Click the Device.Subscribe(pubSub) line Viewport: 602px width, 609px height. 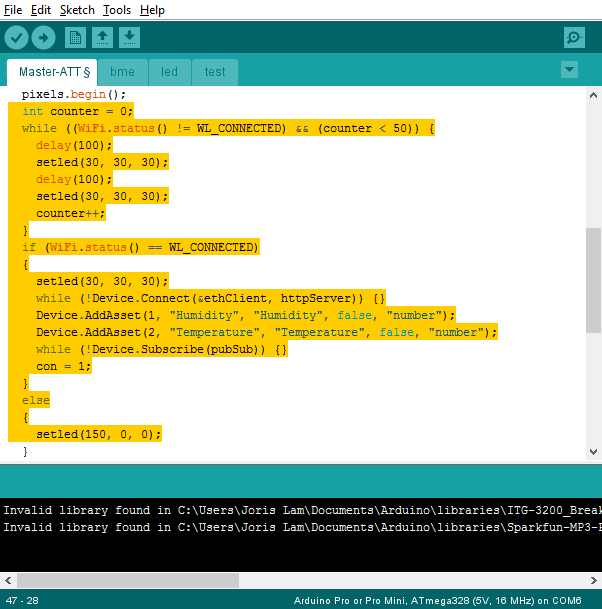point(162,350)
